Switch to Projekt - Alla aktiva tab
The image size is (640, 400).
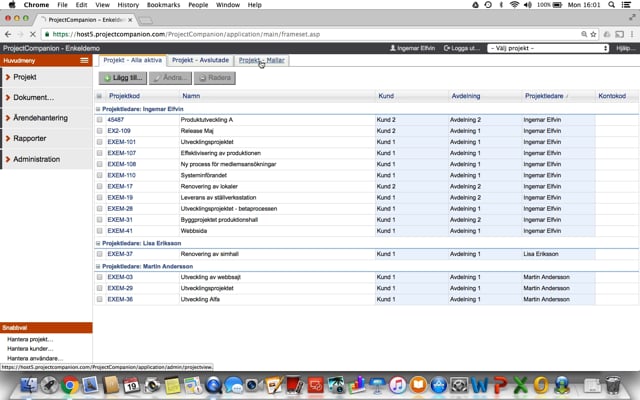click(133, 60)
